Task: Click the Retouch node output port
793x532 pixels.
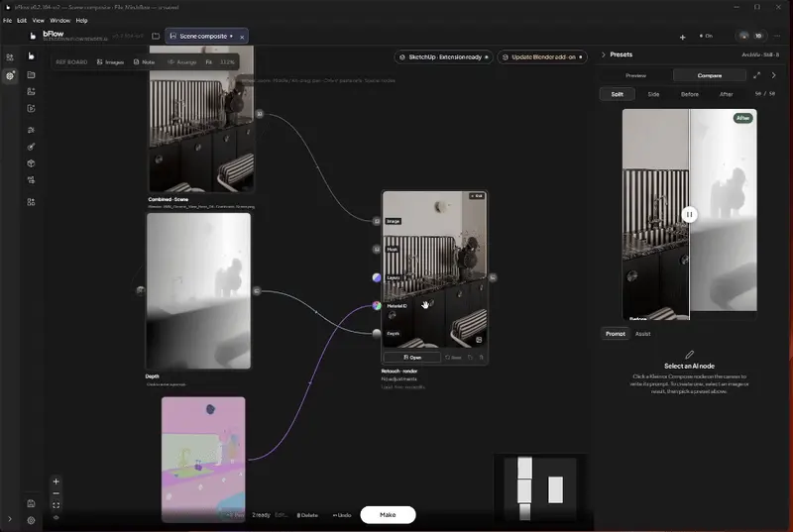Action: coord(493,277)
